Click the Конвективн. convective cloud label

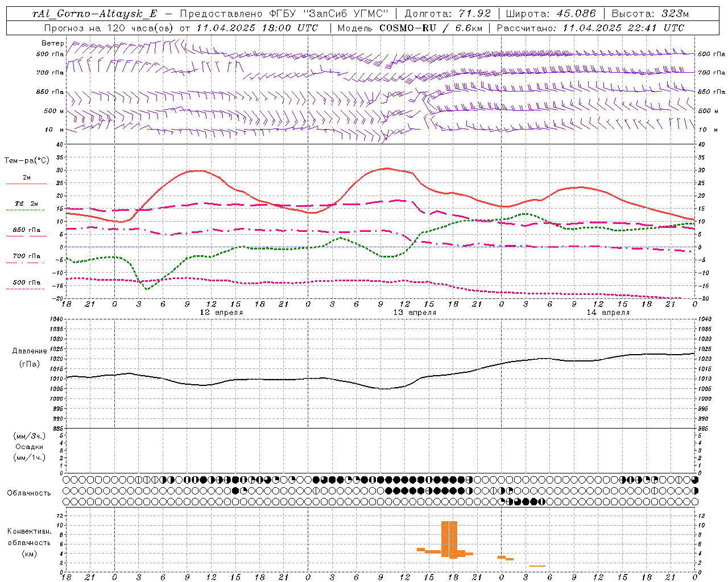[x=29, y=531]
